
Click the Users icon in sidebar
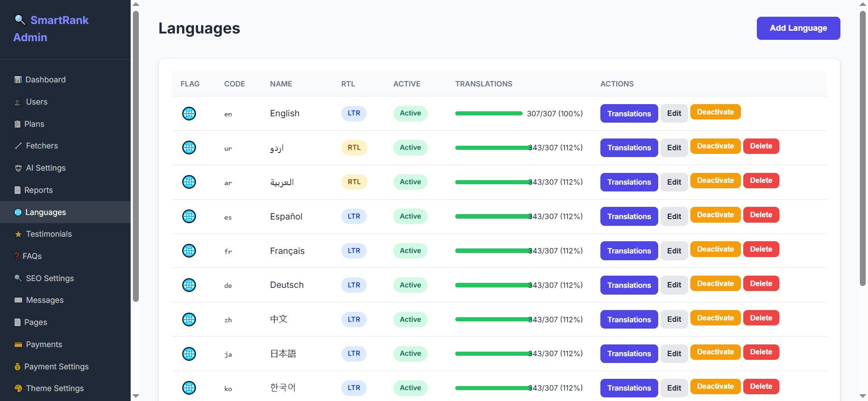pos(18,102)
